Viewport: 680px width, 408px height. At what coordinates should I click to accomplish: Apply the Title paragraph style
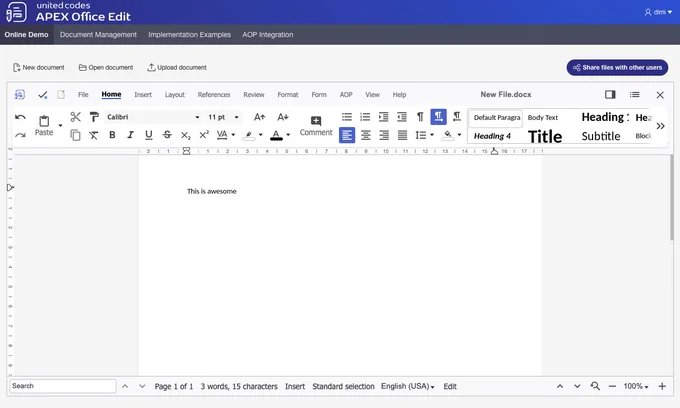545,137
